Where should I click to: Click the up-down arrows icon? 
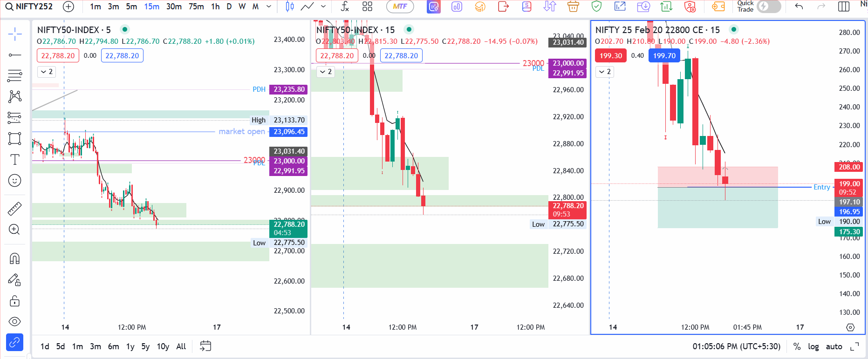tap(550, 7)
